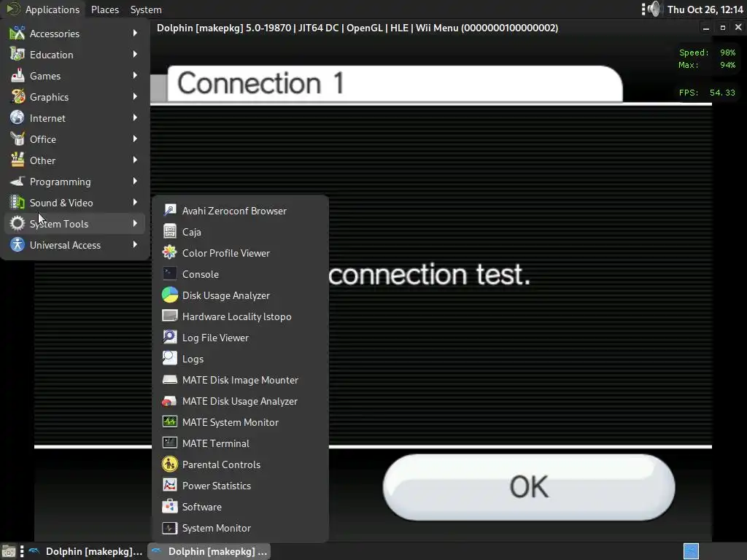Expand Graphics submenu arrow

click(x=135, y=97)
